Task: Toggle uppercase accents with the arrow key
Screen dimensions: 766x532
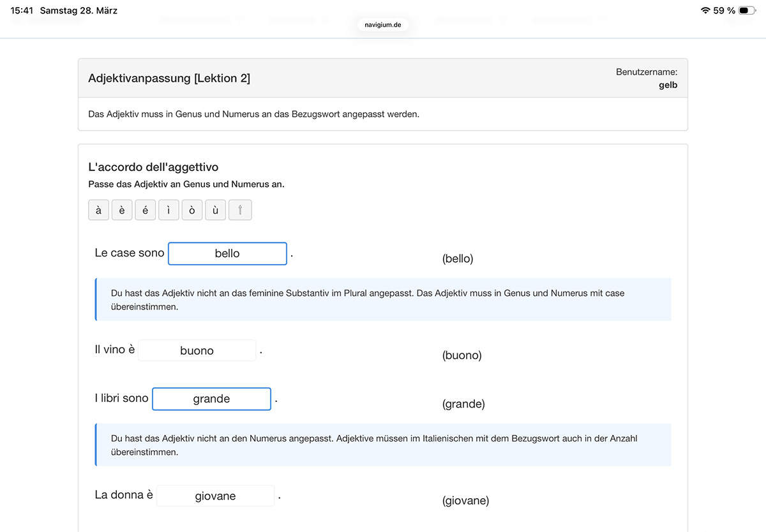Action: [240, 211]
